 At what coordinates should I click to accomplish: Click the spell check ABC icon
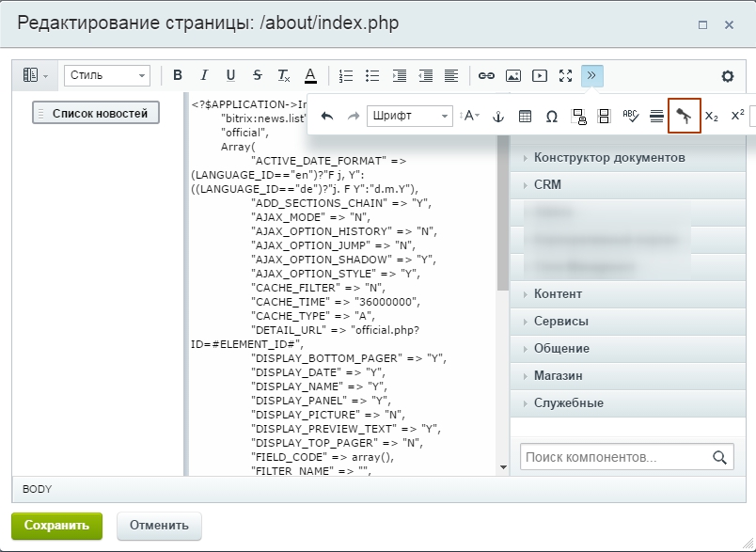click(x=631, y=117)
